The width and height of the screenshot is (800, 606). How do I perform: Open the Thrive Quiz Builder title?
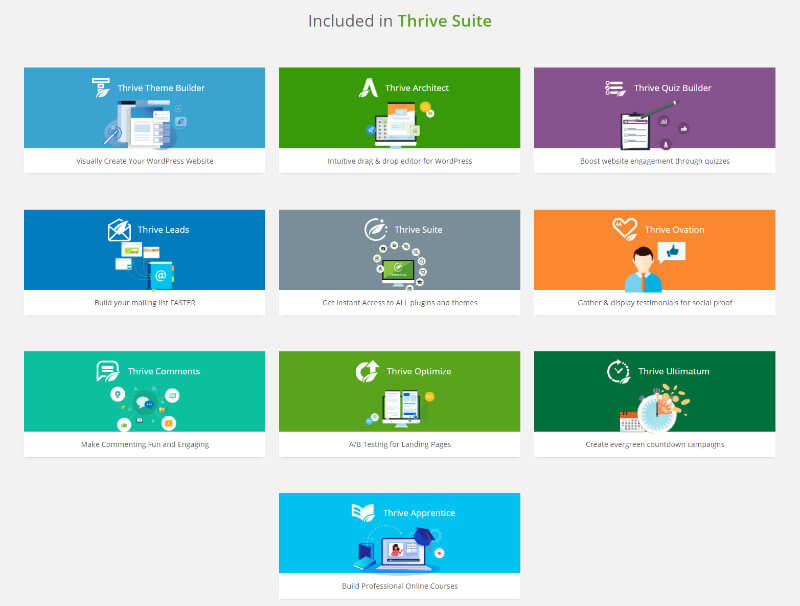tap(672, 88)
